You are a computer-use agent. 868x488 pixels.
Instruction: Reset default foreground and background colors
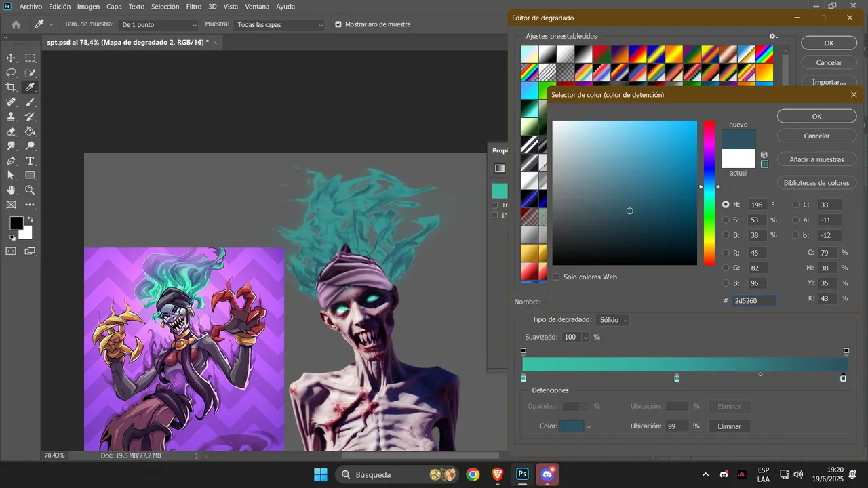pos(12,237)
